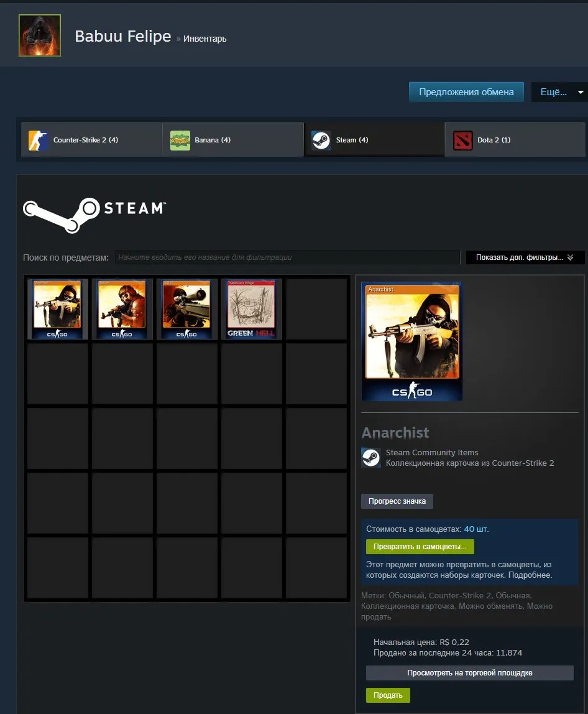Image resolution: width=588 pixels, height=714 pixels.
Task: Open the Babuu Felipe profile name link
Action: click(x=123, y=36)
